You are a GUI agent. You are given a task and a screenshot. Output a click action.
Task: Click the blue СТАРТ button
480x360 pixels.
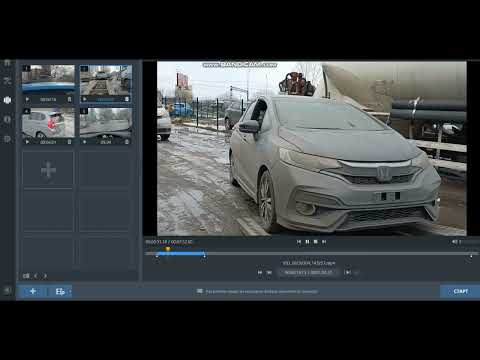(x=460, y=291)
